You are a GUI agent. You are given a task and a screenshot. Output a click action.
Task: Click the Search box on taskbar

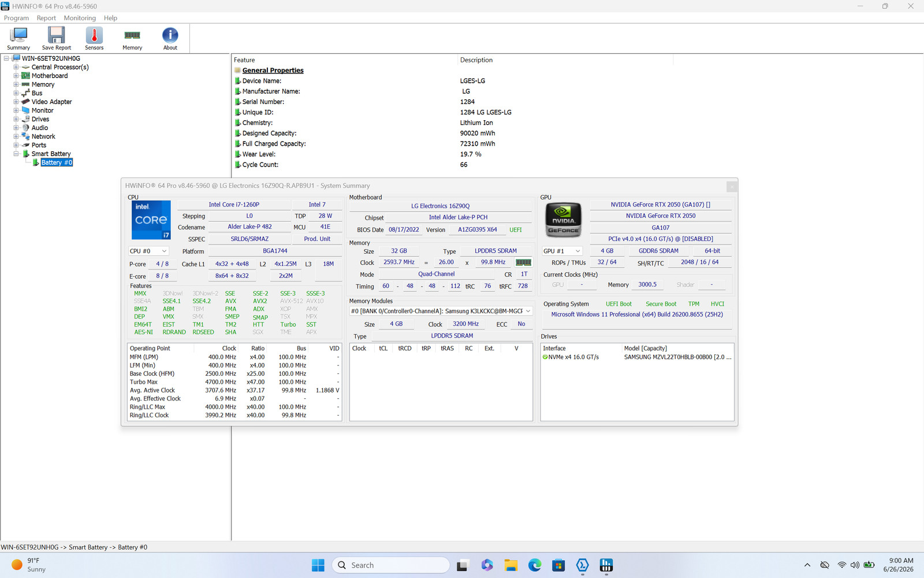click(x=391, y=565)
